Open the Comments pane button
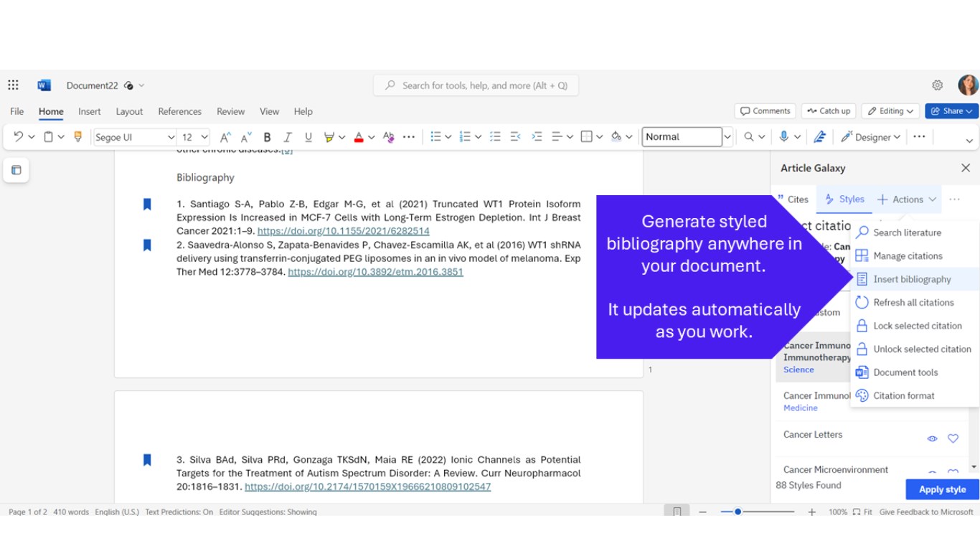Image resolution: width=980 pixels, height=551 pixels. [765, 111]
